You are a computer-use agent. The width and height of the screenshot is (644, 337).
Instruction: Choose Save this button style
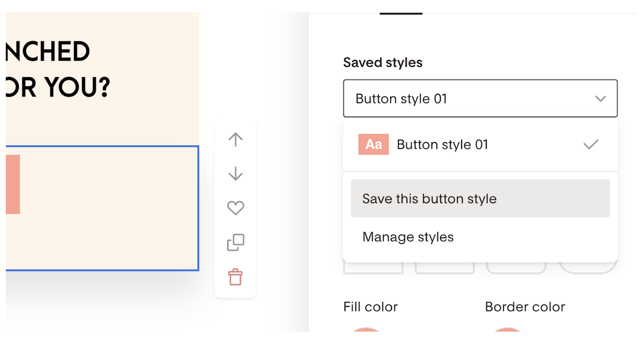480,198
